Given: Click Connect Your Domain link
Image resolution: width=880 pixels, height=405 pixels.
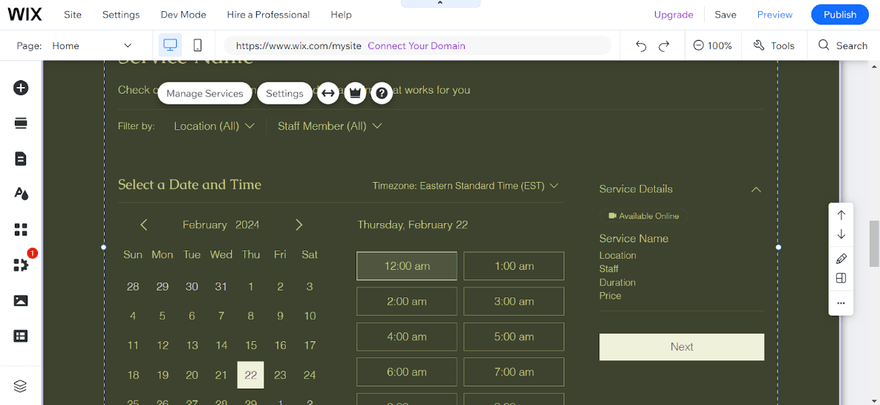Looking at the screenshot, I should tap(416, 46).
